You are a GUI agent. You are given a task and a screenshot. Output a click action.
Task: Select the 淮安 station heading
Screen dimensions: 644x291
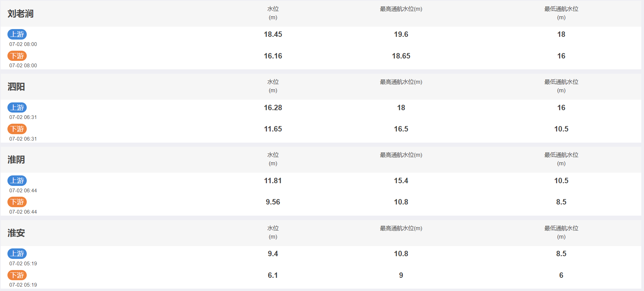point(16,233)
